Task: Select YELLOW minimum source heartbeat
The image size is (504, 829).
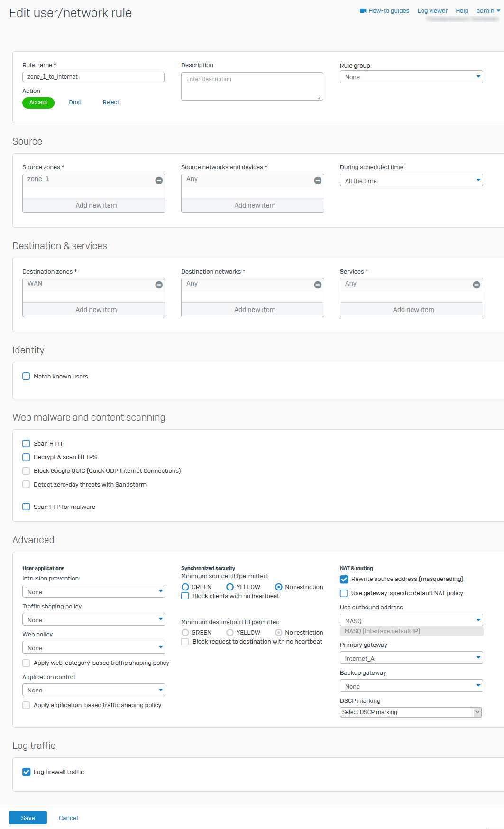Action: coord(230,587)
